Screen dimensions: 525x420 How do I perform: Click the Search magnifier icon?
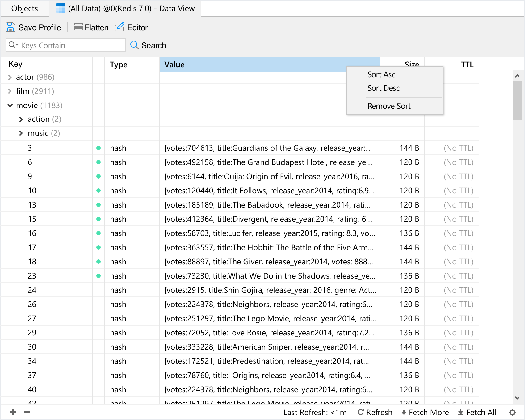point(134,45)
